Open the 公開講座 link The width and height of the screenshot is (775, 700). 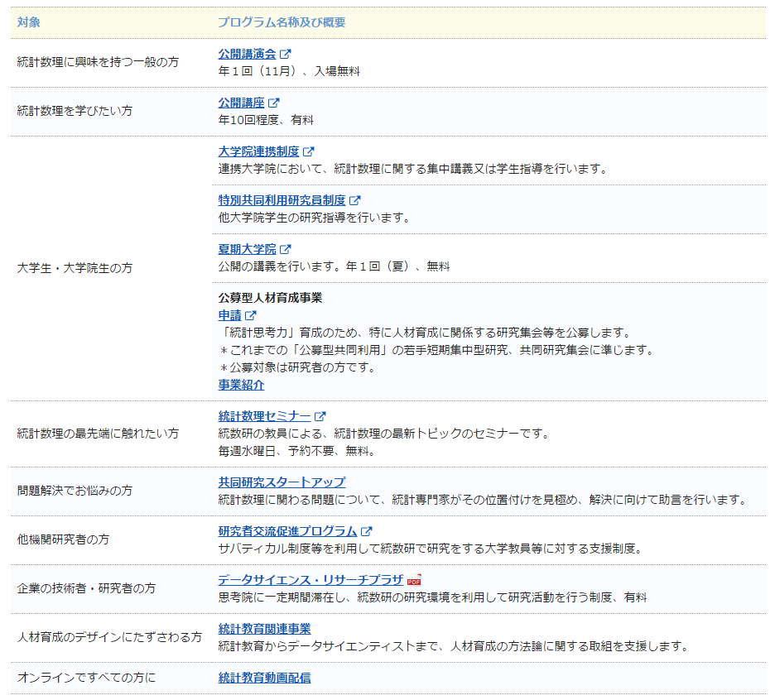click(242, 102)
